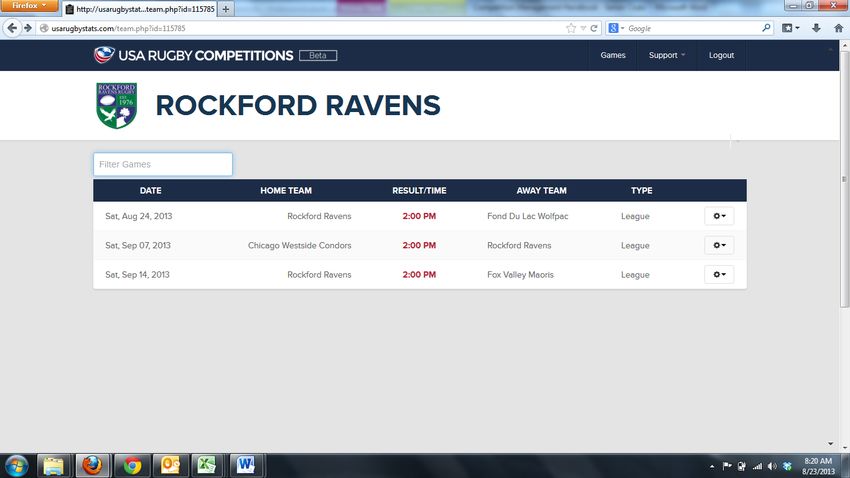Open the Windows Start button
The width and height of the screenshot is (850, 478).
pyautogui.click(x=16, y=466)
